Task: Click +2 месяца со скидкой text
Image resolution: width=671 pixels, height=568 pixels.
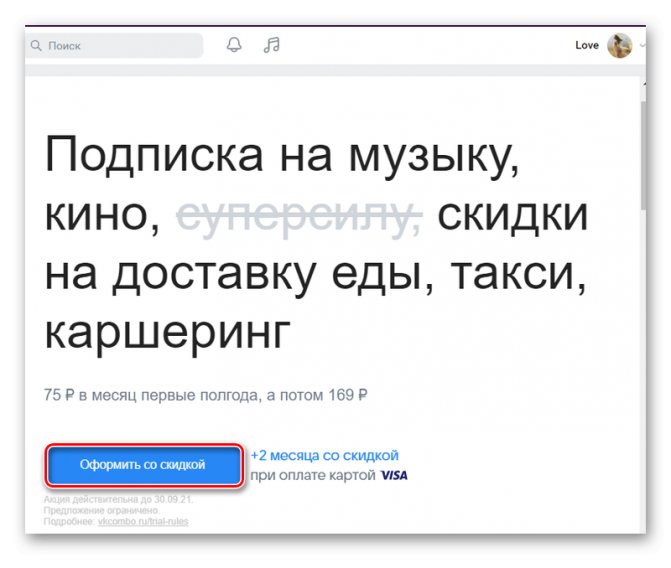Action: (x=324, y=455)
